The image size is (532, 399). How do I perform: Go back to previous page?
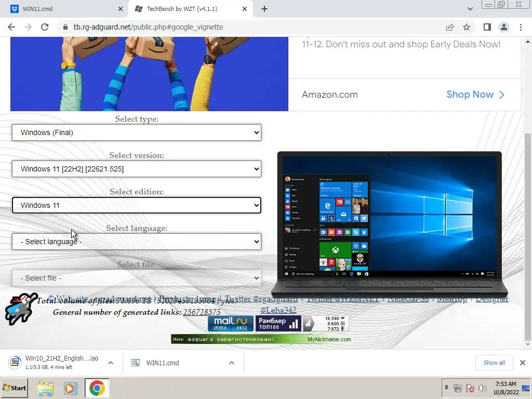click(x=11, y=27)
